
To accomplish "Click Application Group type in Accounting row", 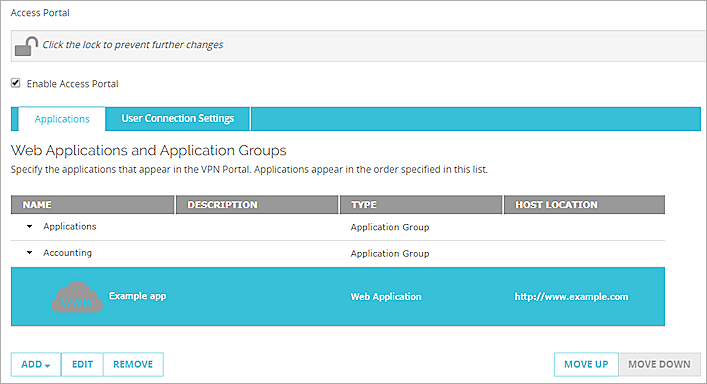I will pos(390,254).
